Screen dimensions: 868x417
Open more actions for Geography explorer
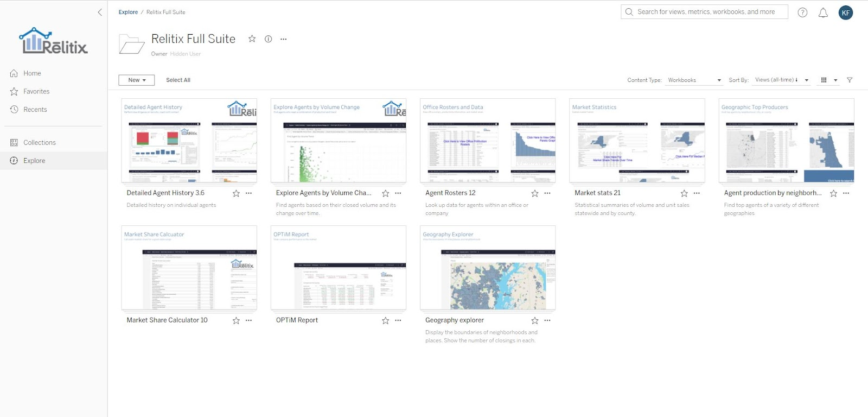coord(547,320)
